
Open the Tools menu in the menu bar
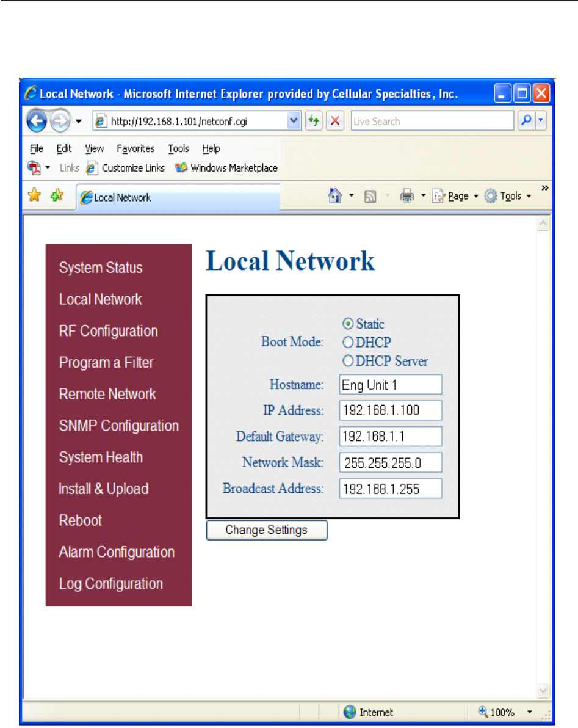179,148
